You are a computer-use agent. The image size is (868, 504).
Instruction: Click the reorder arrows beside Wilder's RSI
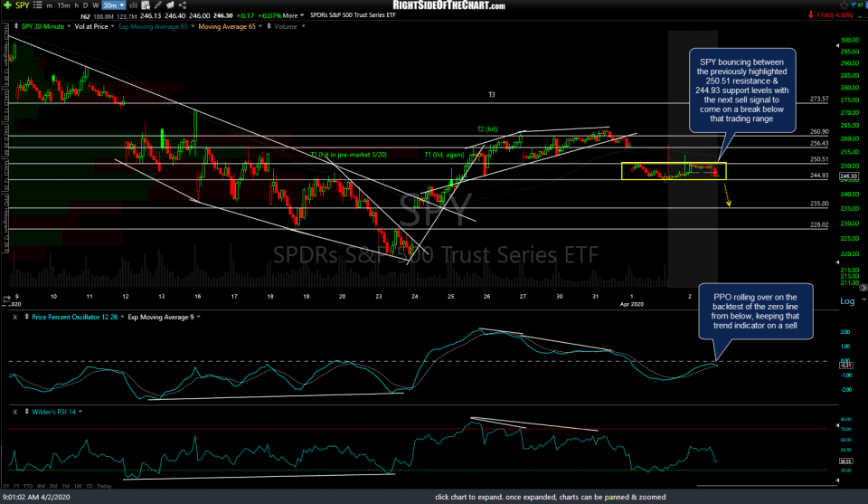click(26, 412)
